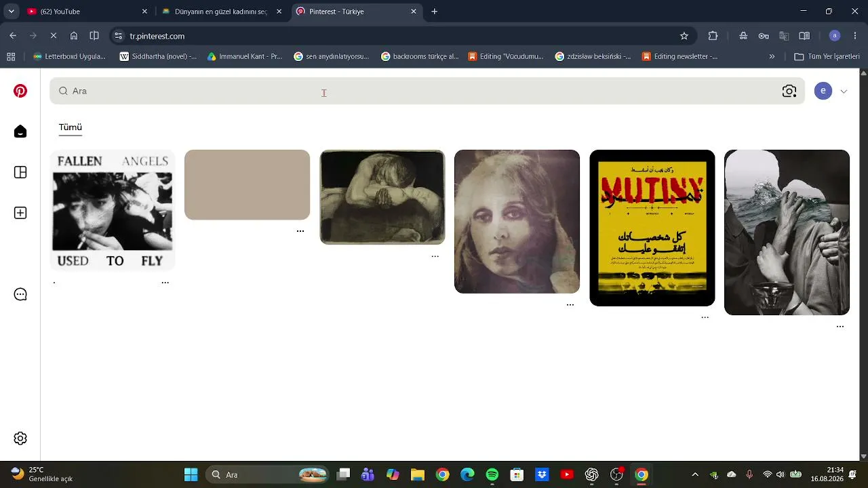Screen dimensions: 868x488
Task: Open the 'backrooms türkçe al...' bookmark
Action: 420,57
